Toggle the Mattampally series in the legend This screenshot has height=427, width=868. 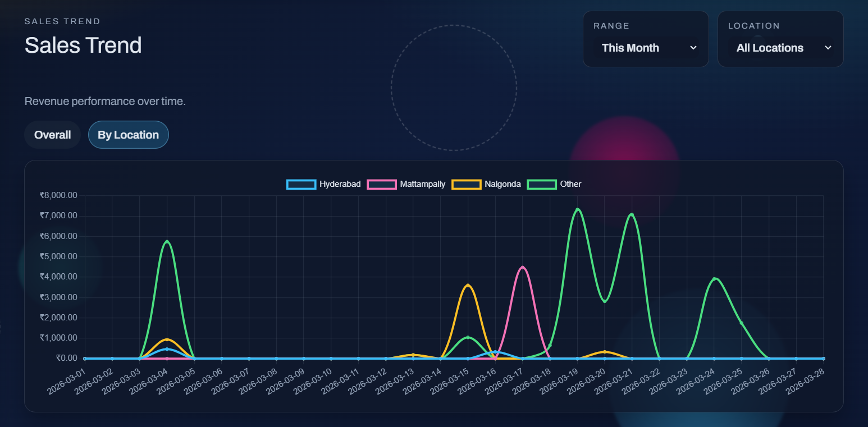(406, 184)
